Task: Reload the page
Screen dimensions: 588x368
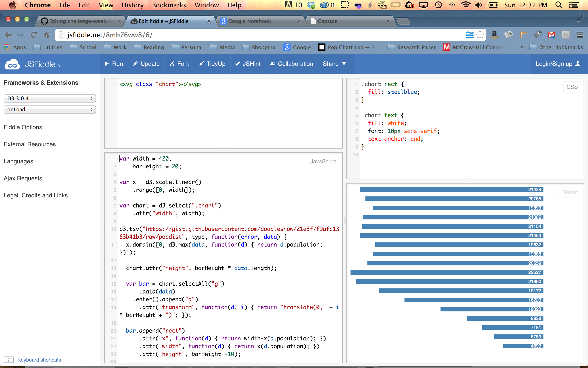Action: click(34, 35)
